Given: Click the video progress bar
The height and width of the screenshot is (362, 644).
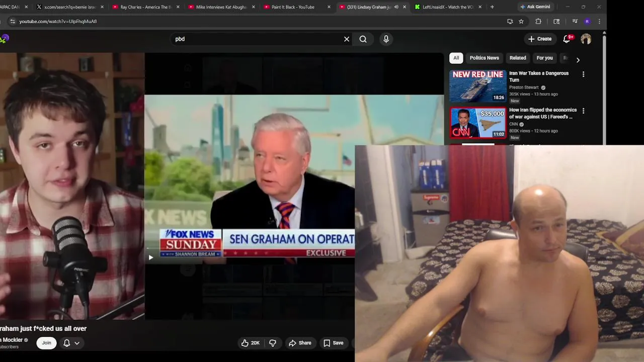Looking at the screenshot, I should click(x=250, y=248).
